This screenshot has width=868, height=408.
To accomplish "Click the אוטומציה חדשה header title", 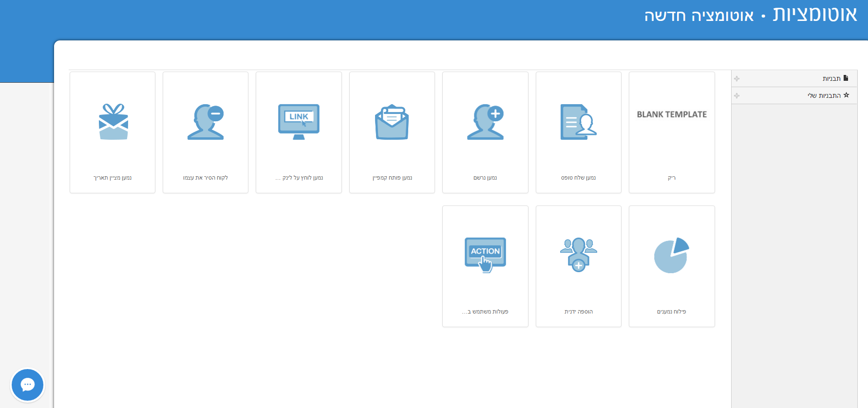I will pos(699,16).
